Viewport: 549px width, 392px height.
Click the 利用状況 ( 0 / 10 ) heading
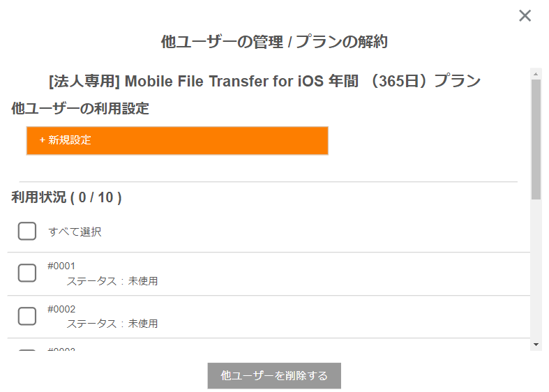click(66, 198)
